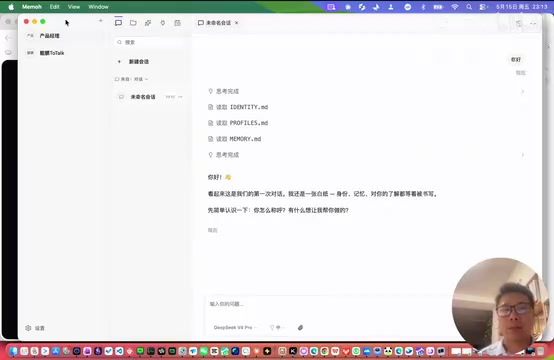
Task: Open the 来自: 对话 source filter dropdown
Action: (131, 79)
